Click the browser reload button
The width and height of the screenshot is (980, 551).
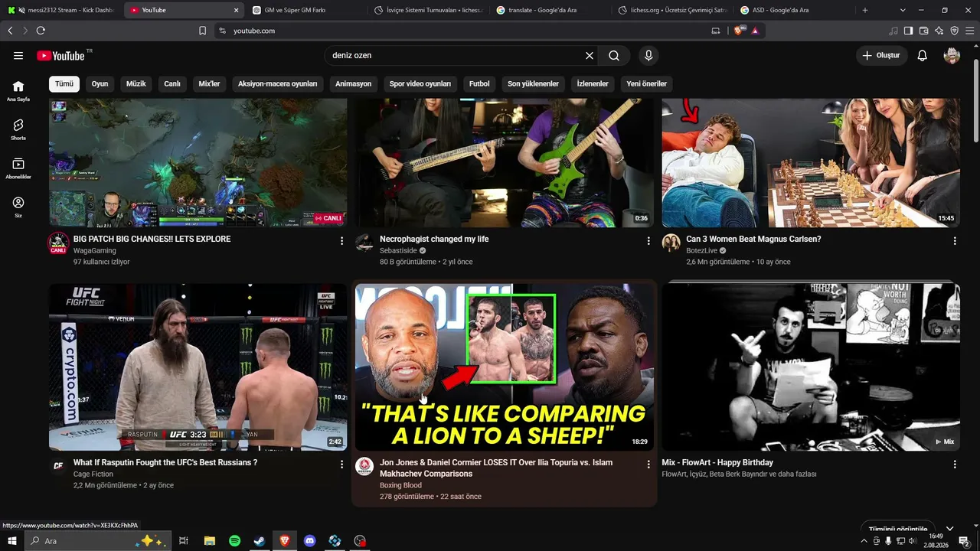[41, 31]
